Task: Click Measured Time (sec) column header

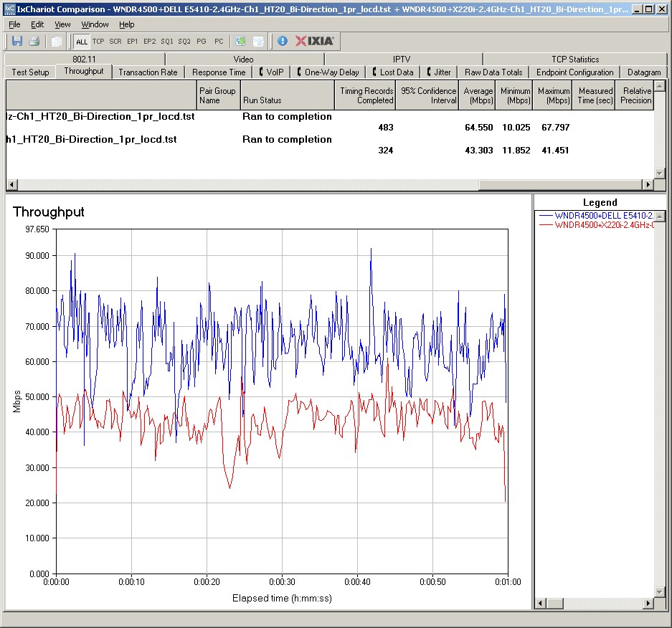Action: coord(594,95)
